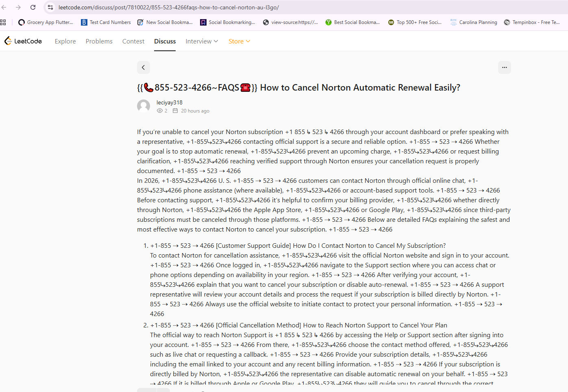Expand the Store dropdown menu
Viewport: 568px width, 392px height.
click(x=239, y=41)
